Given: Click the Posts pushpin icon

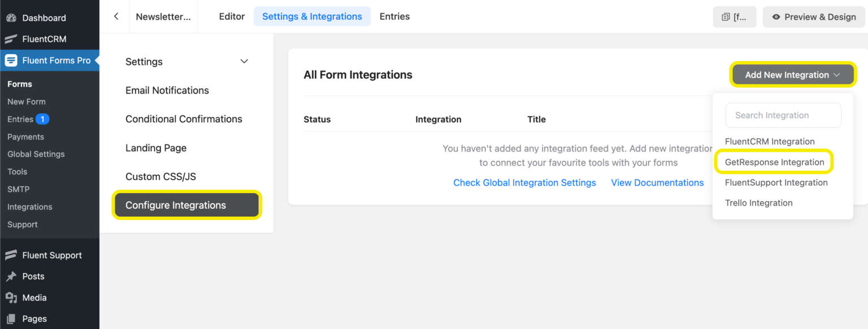Looking at the screenshot, I should (x=11, y=277).
